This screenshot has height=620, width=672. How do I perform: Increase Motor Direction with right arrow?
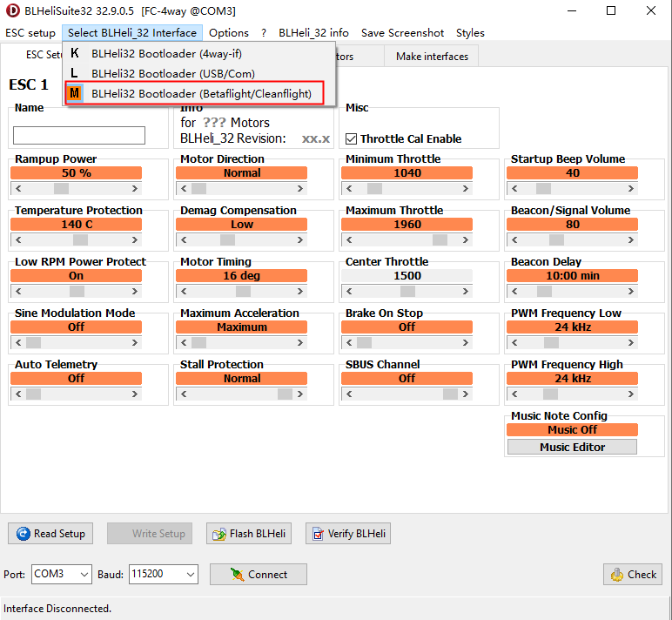(x=300, y=189)
